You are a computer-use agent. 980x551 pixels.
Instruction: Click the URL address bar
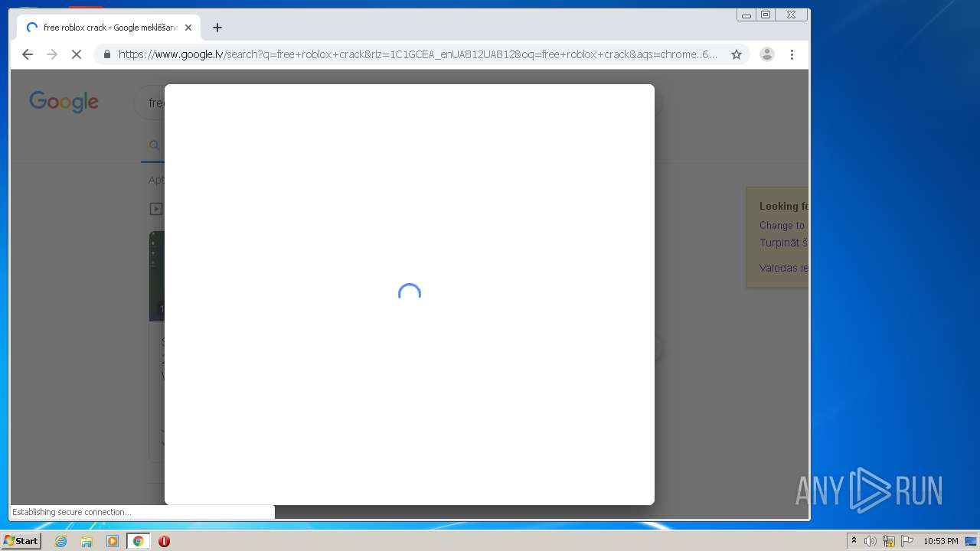point(417,54)
